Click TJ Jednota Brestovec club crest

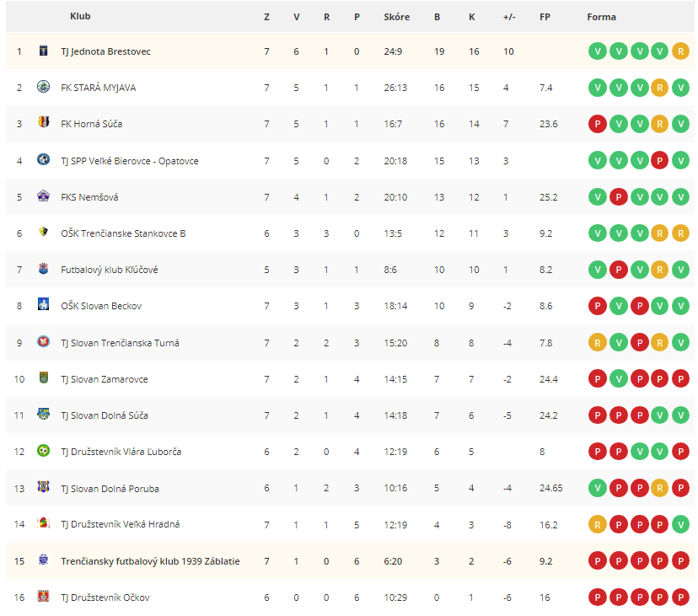(43, 51)
